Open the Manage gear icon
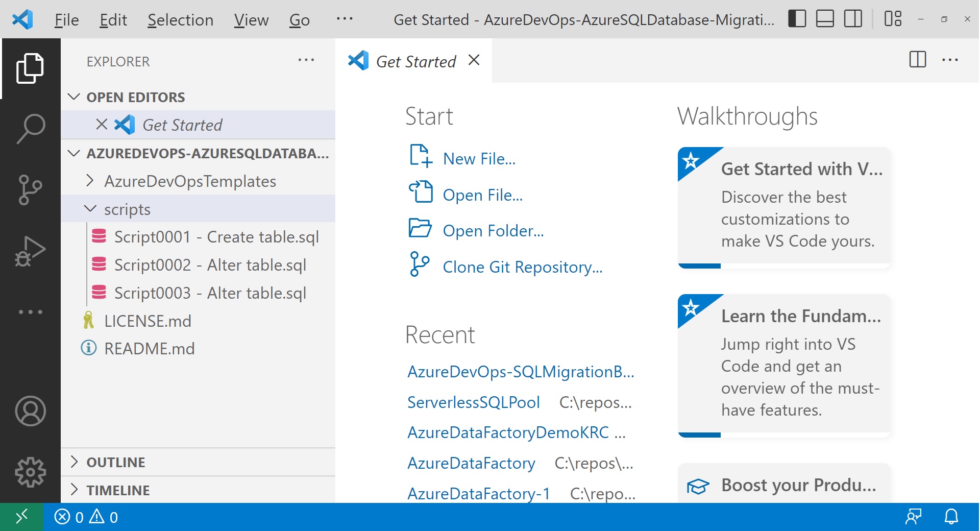The height and width of the screenshot is (531, 980). click(30, 472)
